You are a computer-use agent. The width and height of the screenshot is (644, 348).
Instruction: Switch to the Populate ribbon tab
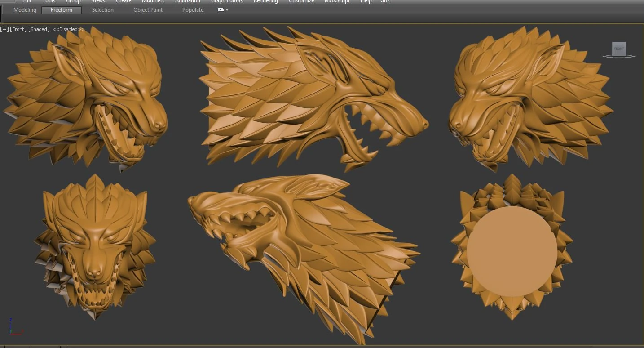[193, 9]
